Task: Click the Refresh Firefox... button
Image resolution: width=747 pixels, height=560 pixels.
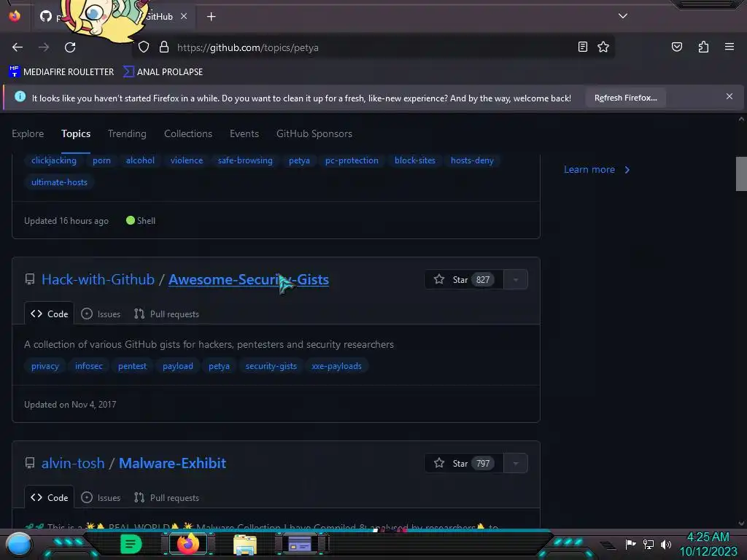Action: tap(625, 98)
